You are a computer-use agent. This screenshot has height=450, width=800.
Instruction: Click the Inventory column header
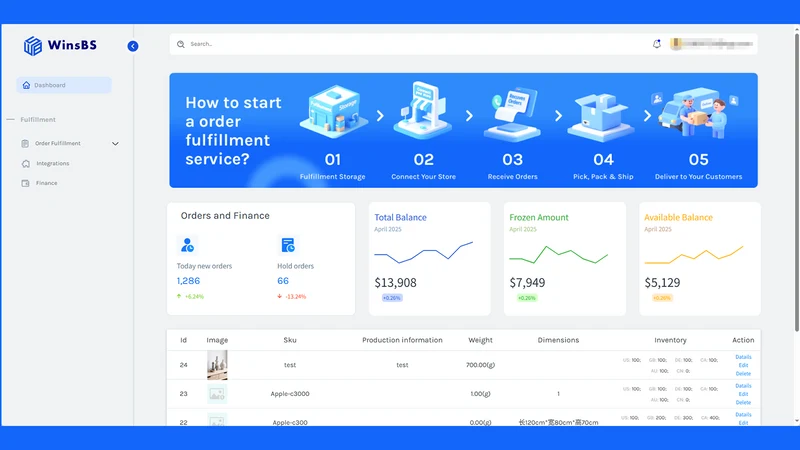pos(670,340)
